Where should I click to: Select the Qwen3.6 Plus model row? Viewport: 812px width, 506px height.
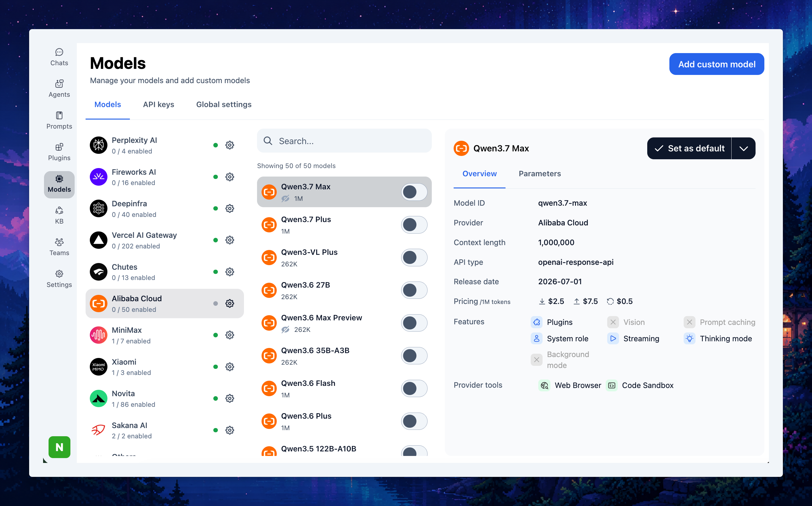(x=344, y=421)
